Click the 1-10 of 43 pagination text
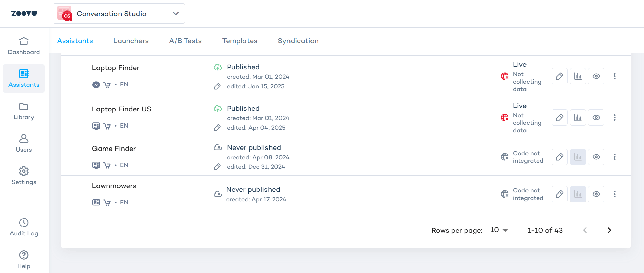Viewport: 644px width, 273px height. 545,230
